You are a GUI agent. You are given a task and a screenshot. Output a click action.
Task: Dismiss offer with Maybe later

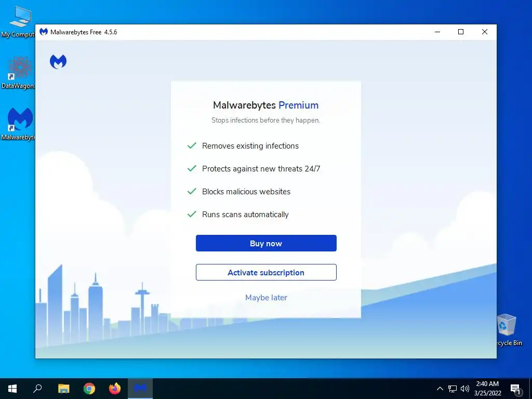[x=266, y=298]
